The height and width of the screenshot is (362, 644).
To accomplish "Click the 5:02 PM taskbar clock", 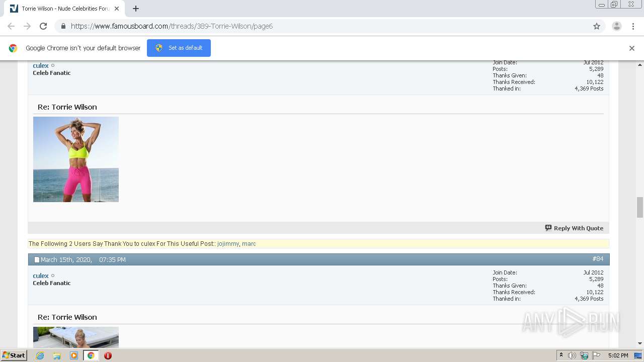I will pyautogui.click(x=618, y=355).
